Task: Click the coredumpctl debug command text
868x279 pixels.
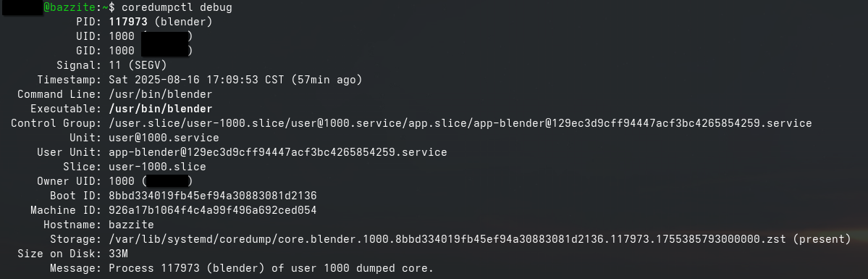Action: pyautogui.click(x=177, y=8)
